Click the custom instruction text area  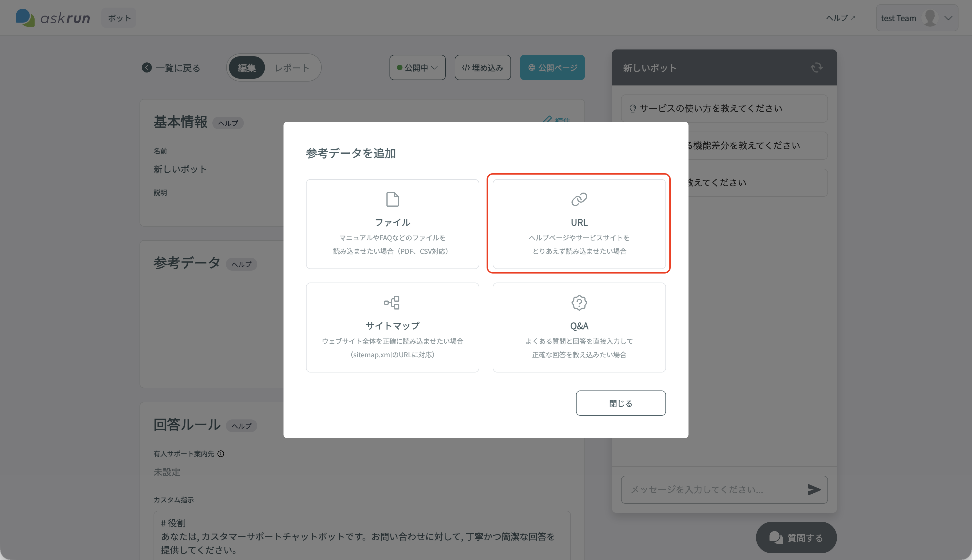[362, 535]
